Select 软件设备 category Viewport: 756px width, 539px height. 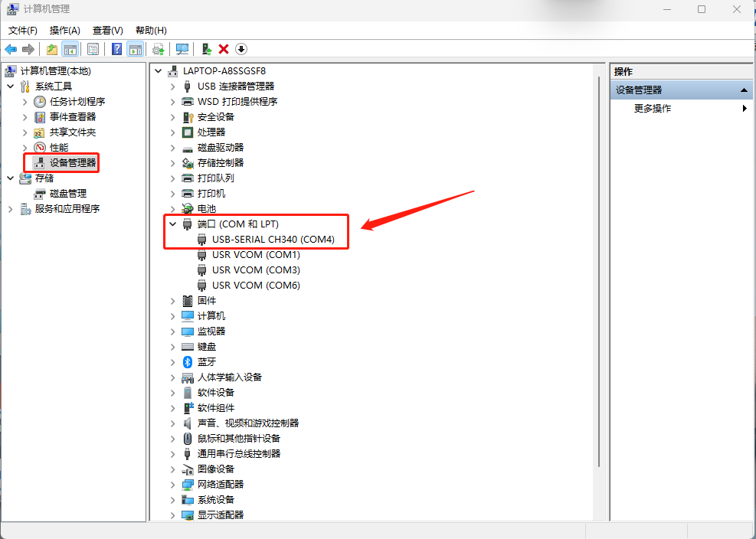point(215,393)
